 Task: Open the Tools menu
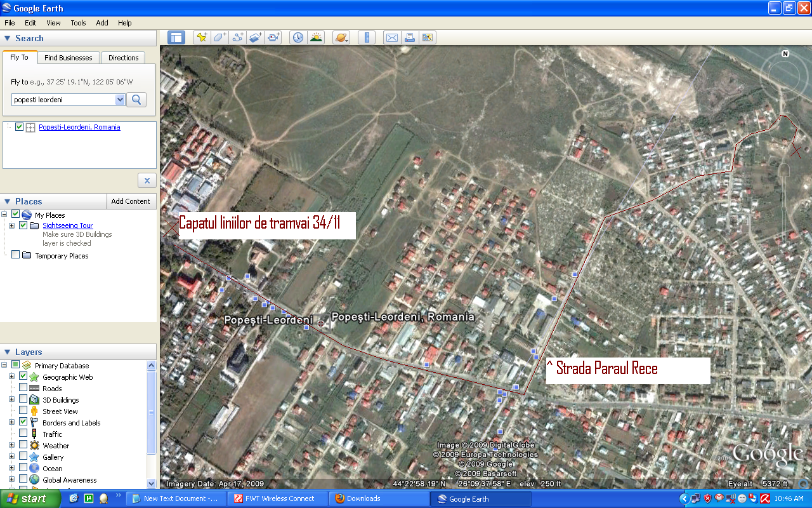click(78, 23)
